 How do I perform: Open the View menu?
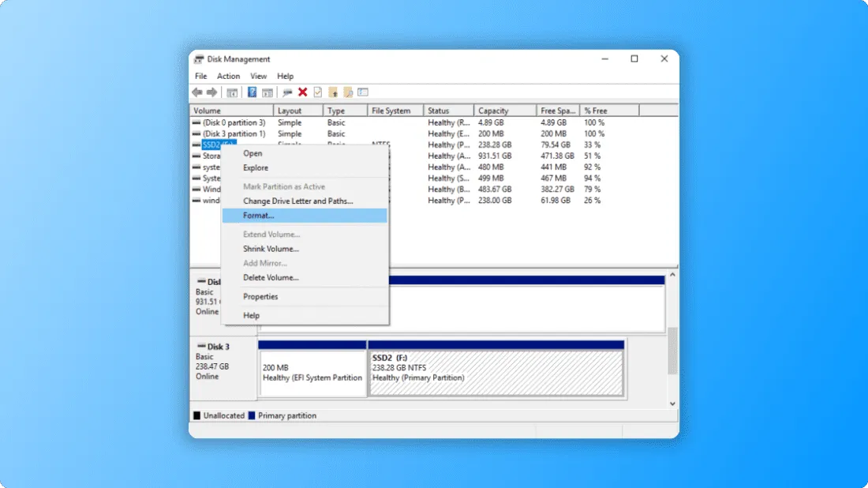(x=258, y=77)
